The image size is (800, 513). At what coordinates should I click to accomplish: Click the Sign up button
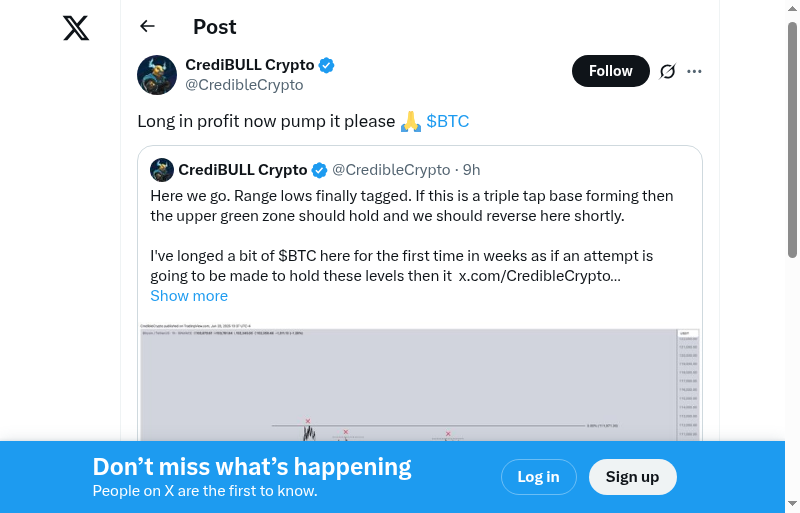click(x=632, y=477)
